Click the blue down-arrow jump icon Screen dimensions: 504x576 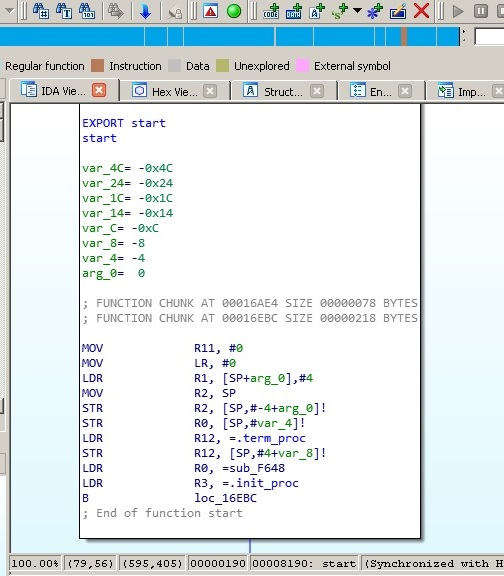pos(145,11)
